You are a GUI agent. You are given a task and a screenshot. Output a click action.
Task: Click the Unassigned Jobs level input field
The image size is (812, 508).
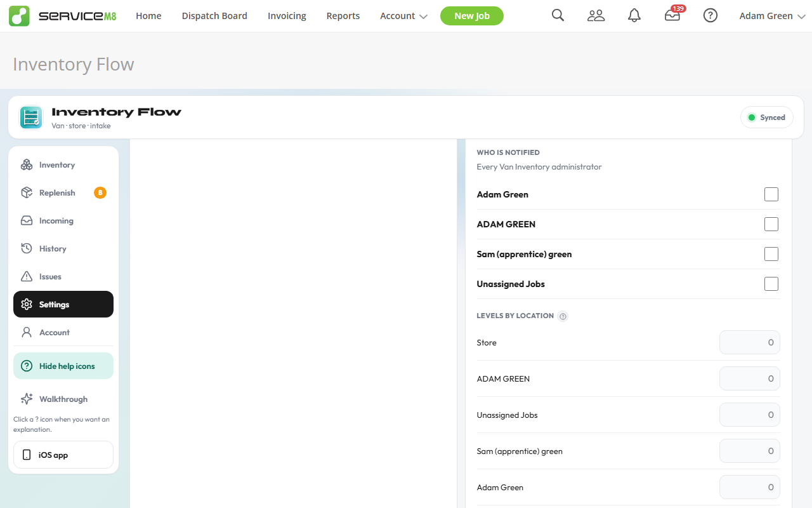pos(749,415)
